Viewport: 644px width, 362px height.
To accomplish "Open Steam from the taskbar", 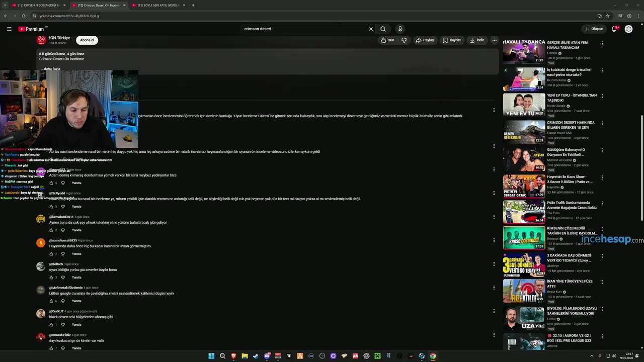I will pyautogui.click(x=256, y=356).
